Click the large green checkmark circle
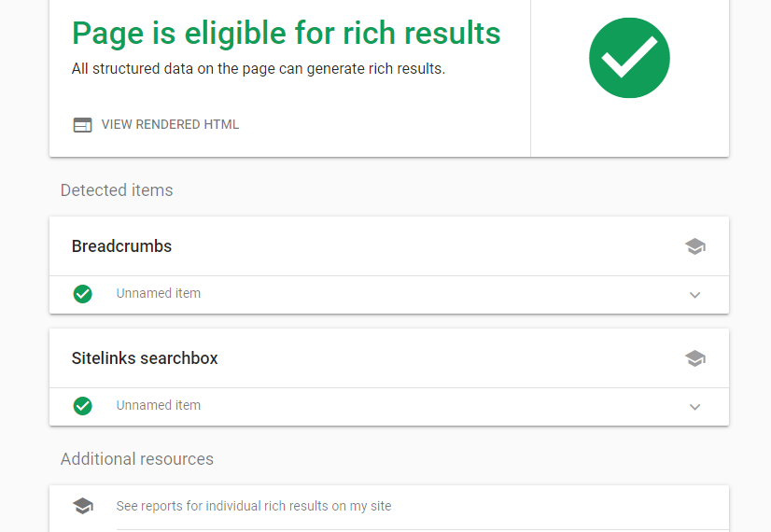 coord(629,58)
